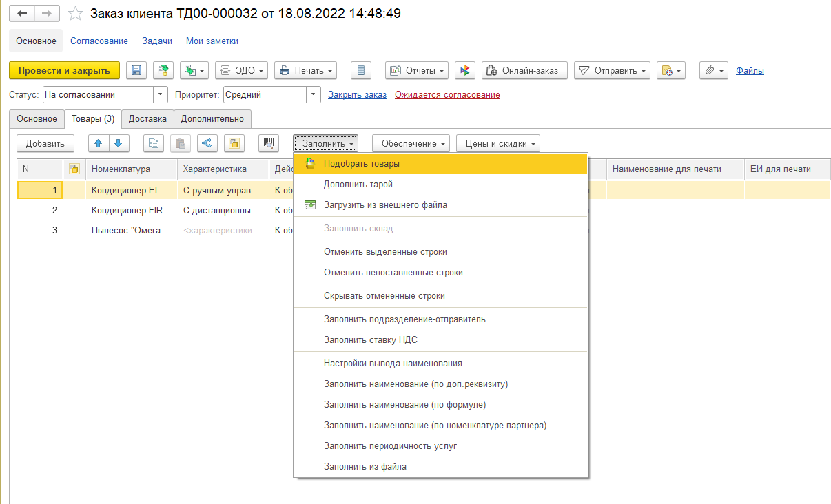
Task: Open the Закрыть заказ link
Action: (357, 95)
